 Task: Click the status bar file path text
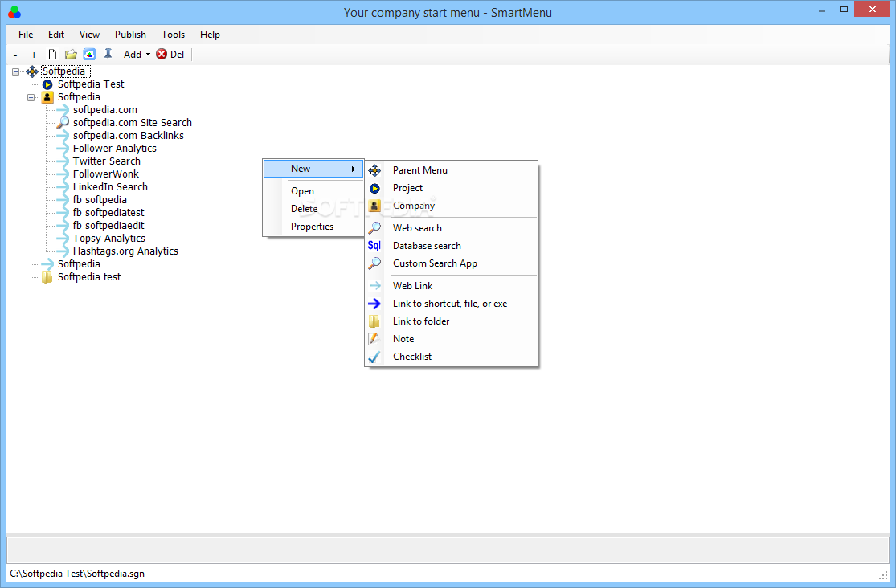click(77, 574)
